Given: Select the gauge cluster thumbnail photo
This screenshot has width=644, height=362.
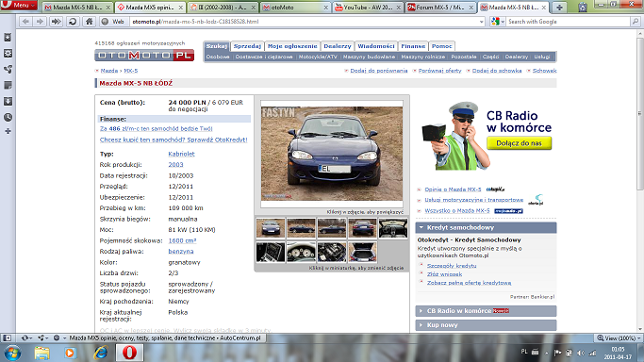Looking at the screenshot, I should coord(301,252).
